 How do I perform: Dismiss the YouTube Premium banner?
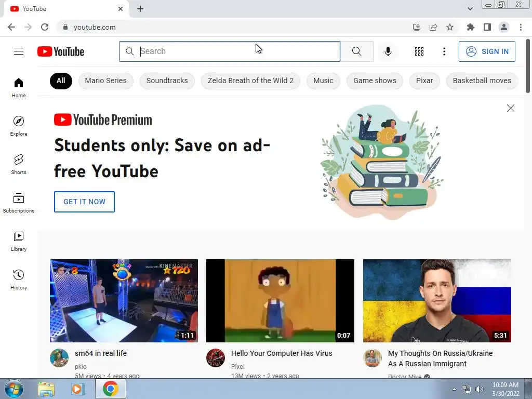point(510,108)
